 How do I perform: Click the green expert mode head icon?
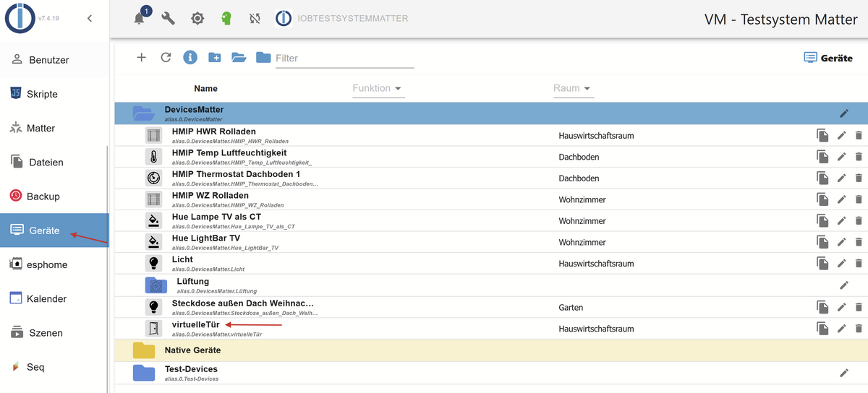click(x=226, y=19)
